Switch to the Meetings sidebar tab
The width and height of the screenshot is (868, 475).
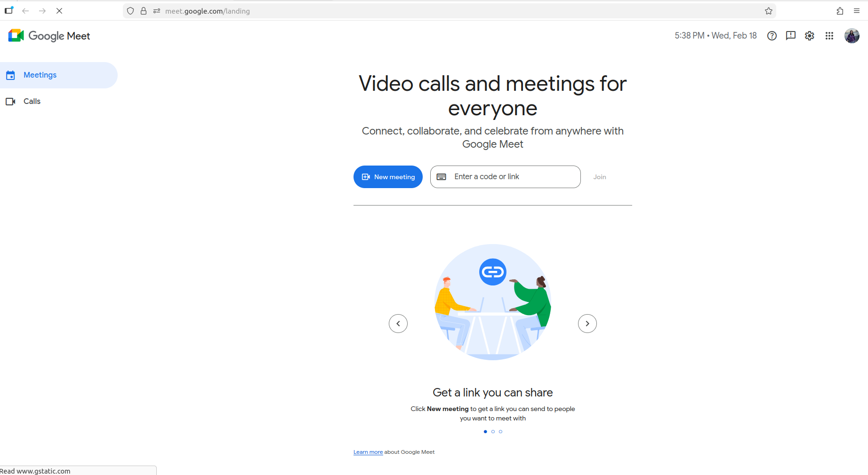(x=40, y=75)
